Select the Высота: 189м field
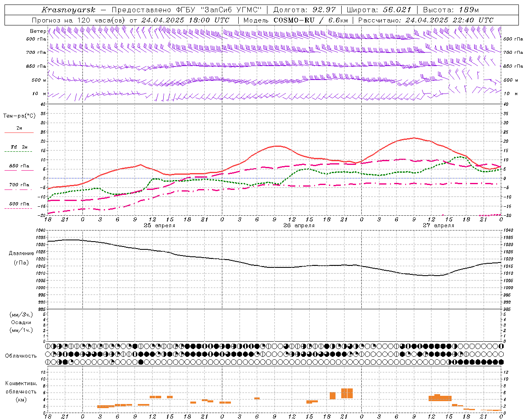Viewport: 525px width, 420px height. click(451, 10)
